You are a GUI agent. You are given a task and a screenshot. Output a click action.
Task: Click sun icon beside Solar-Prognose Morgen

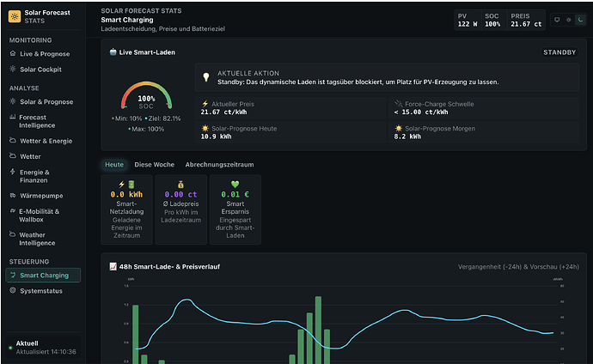pyautogui.click(x=398, y=129)
